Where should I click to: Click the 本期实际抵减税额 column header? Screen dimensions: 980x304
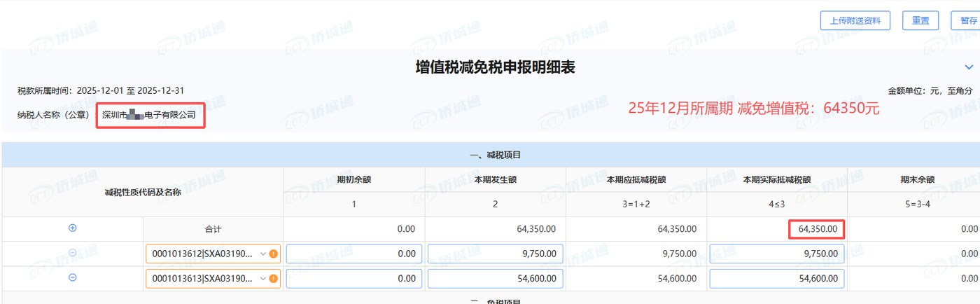pyautogui.click(x=776, y=179)
